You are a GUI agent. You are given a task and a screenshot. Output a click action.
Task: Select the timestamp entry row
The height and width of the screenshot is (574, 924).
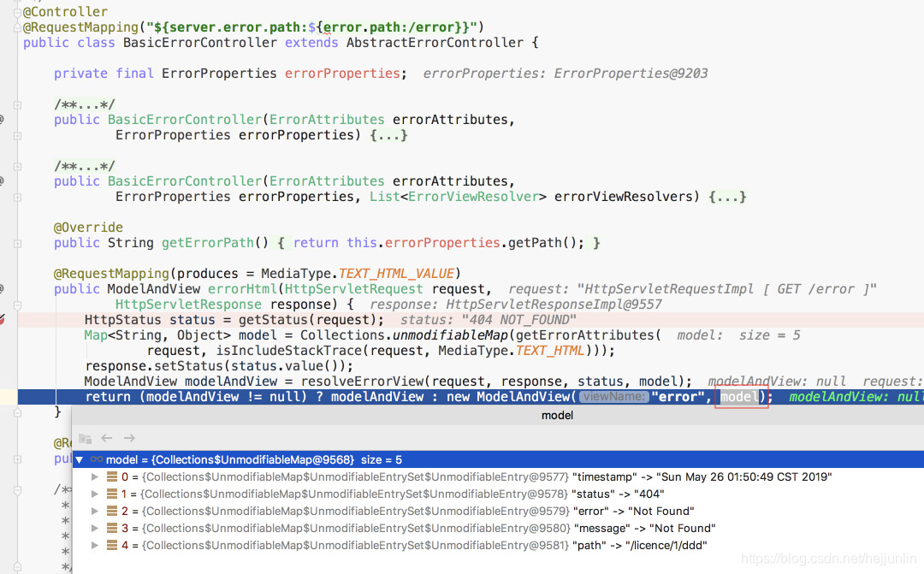point(498,476)
